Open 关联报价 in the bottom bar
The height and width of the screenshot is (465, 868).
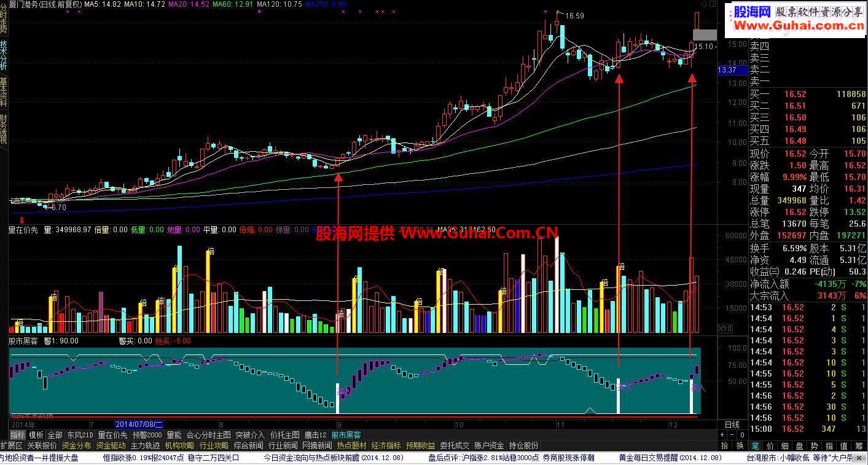pyautogui.click(x=42, y=445)
